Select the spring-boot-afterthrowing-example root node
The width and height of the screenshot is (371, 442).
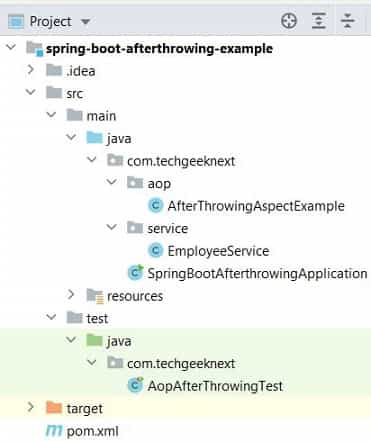159,49
